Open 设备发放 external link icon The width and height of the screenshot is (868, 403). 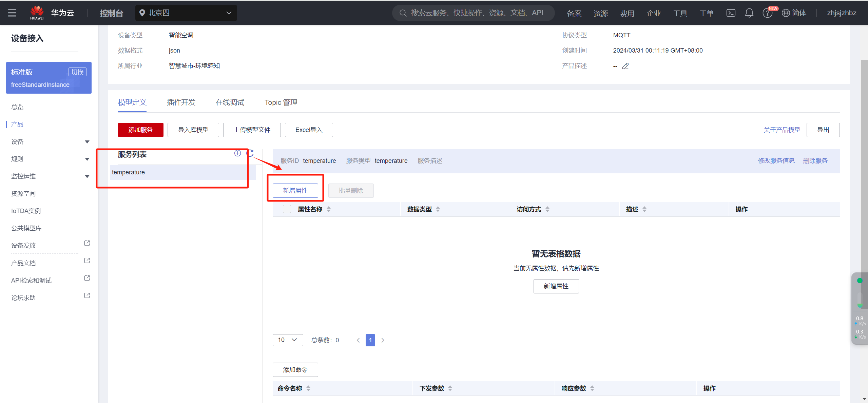pos(87,243)
